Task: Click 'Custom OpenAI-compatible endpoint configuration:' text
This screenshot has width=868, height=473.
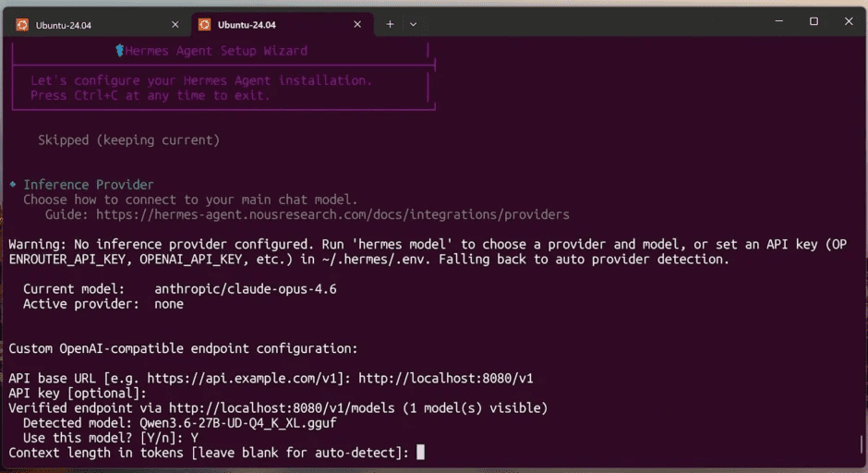Action: tap(183, 348)
